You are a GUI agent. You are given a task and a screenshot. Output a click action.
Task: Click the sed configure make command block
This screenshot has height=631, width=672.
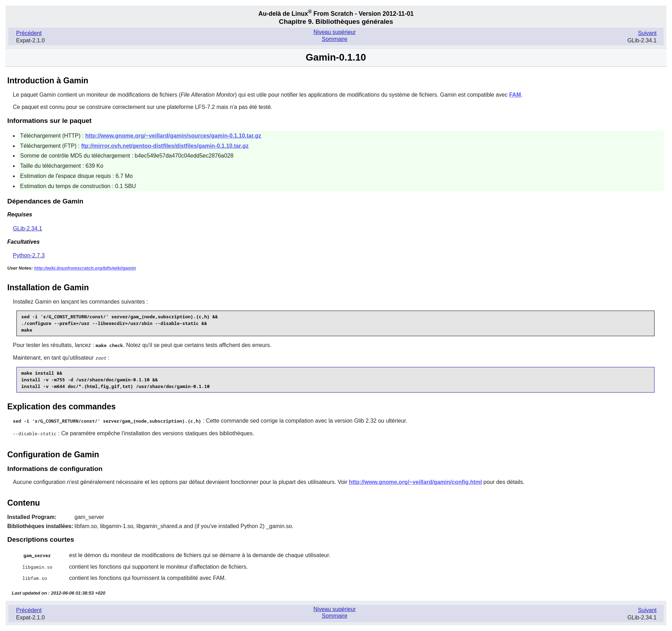point(335,323)
